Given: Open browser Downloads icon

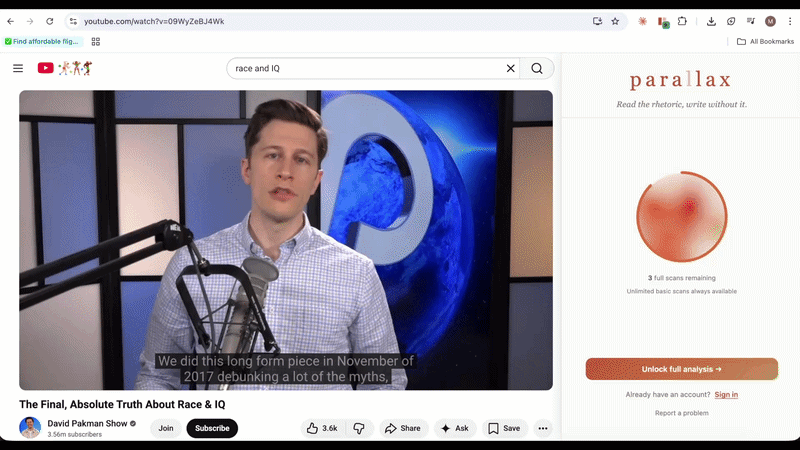Looking at the screenshot, I should point(711,21).
